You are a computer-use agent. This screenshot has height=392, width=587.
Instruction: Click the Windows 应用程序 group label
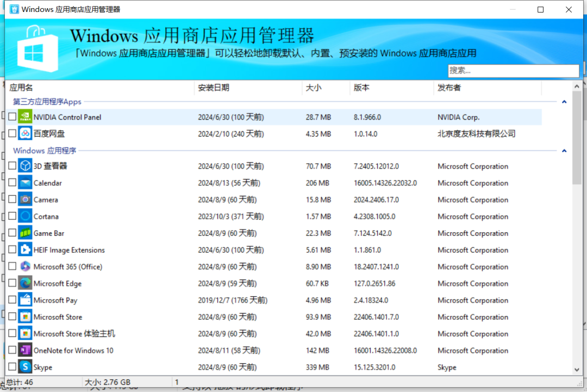45,151
